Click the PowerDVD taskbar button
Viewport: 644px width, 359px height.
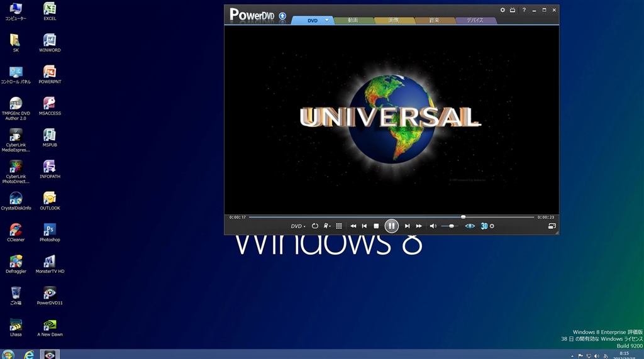50,355
